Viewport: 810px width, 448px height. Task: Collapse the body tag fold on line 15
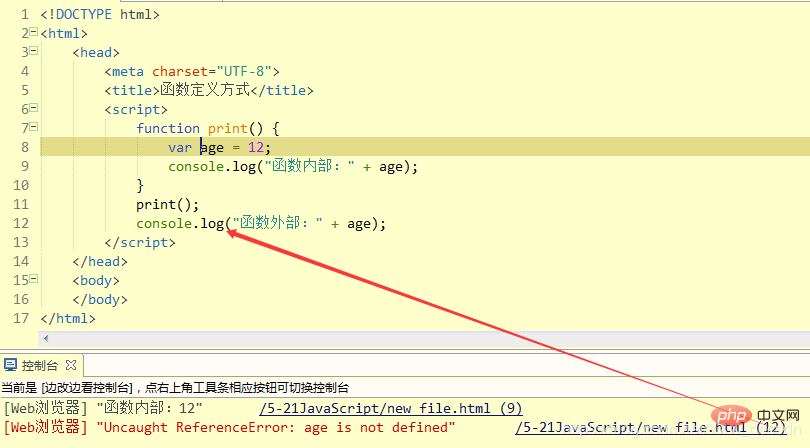(x=33, y=281)
